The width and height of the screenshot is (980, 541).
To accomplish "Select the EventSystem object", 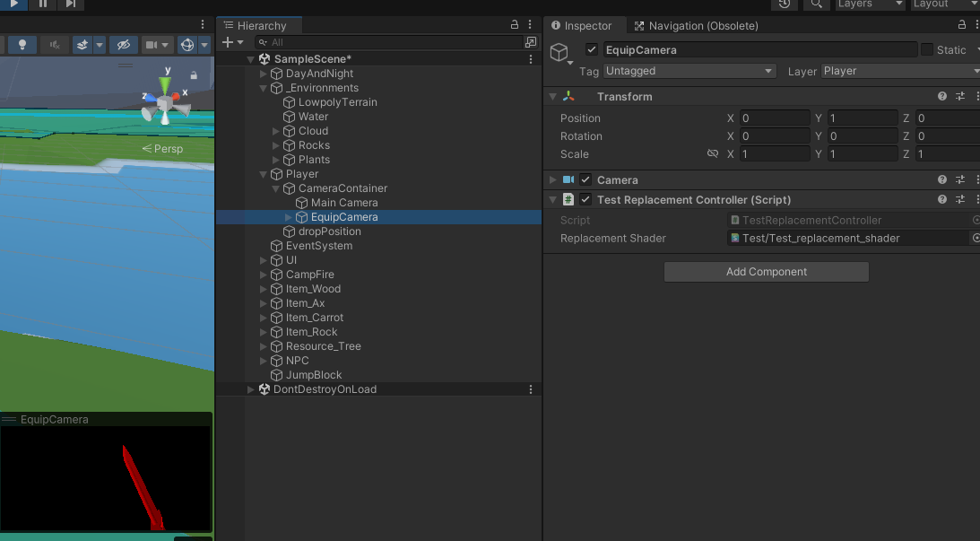I will click(319, 246).
